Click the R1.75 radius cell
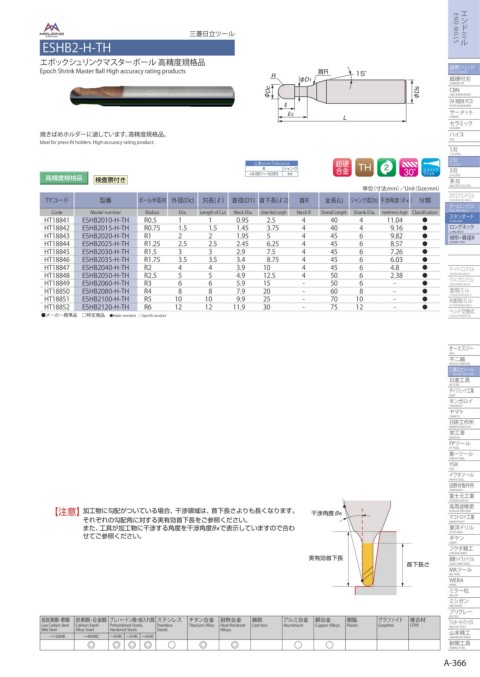Image resolution: width=480 pixels, height=677 pixels. pyautogui.click(x=152, y=259)
